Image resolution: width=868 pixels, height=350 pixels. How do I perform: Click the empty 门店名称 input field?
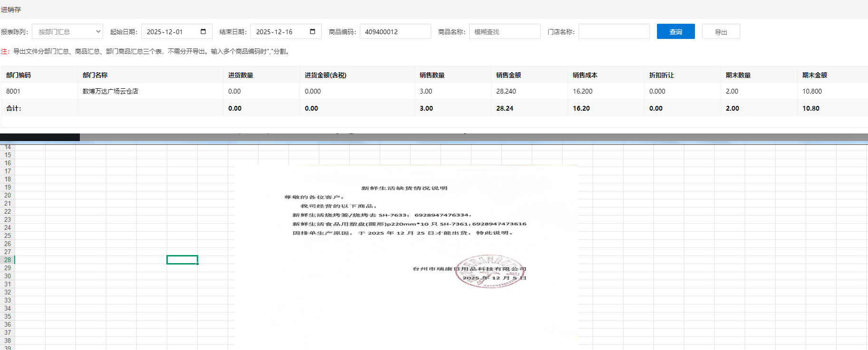click(614, 32)
